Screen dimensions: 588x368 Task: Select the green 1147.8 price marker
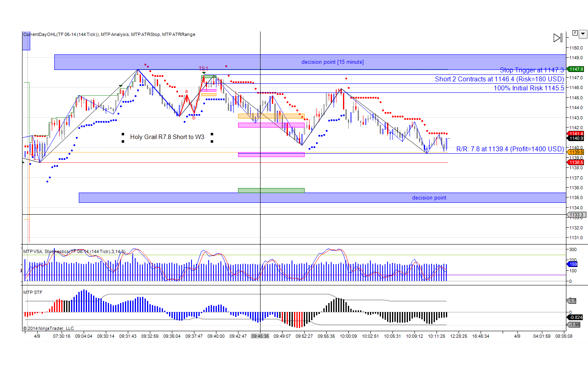click(576, 69)
